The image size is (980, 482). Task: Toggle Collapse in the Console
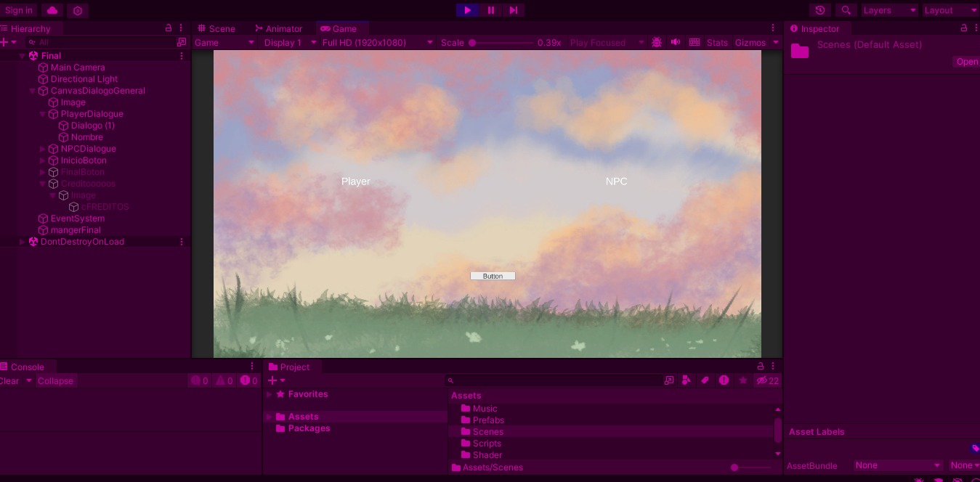pyautogui.click(x=55, y=381)
